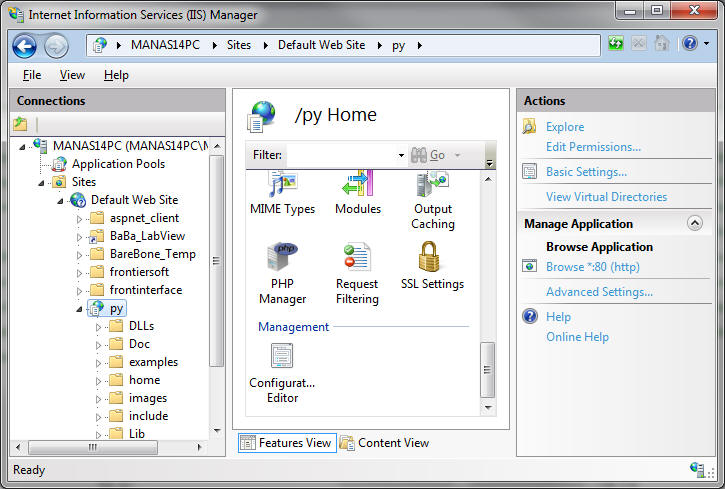Select the home folder in tree
Viewport: 725px width, 489px height.
[144, 380]
